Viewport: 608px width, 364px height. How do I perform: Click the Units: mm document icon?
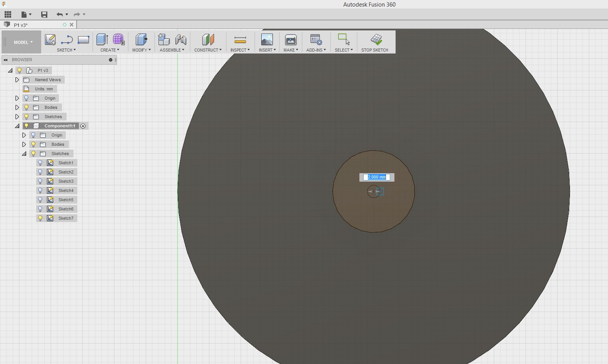[27, 89]
